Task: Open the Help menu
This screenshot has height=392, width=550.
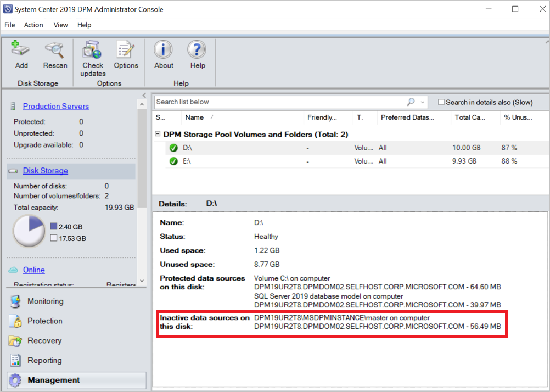Action: [x=84, y=25]
